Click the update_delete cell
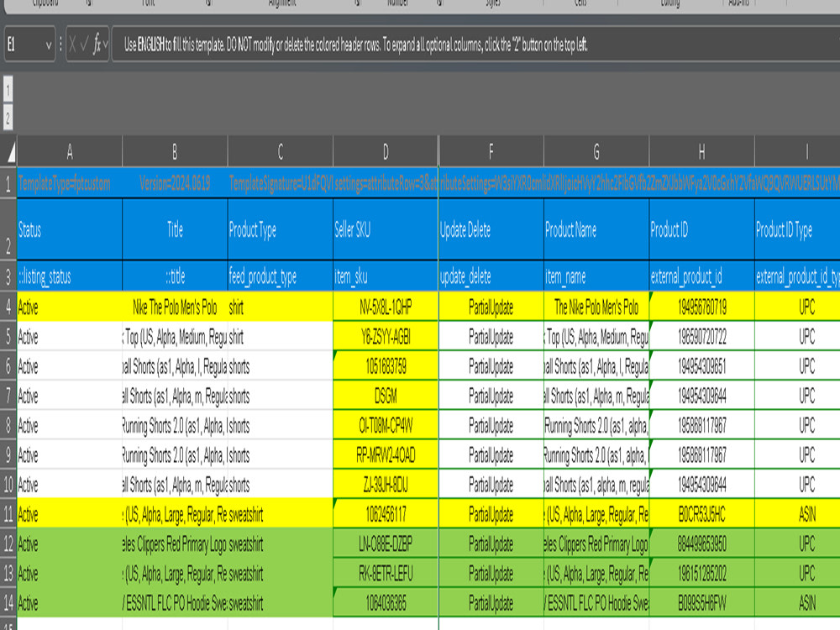 pos(491,276)
